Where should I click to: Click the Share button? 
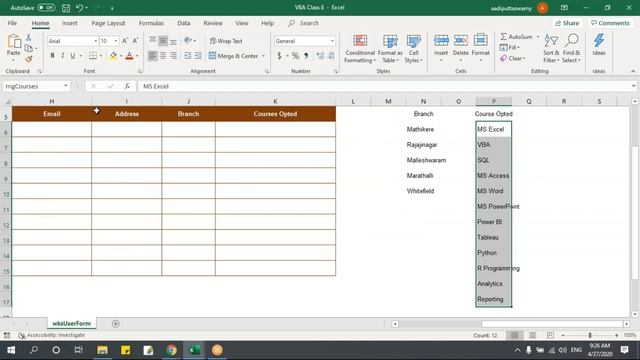[x=567, y=23]
